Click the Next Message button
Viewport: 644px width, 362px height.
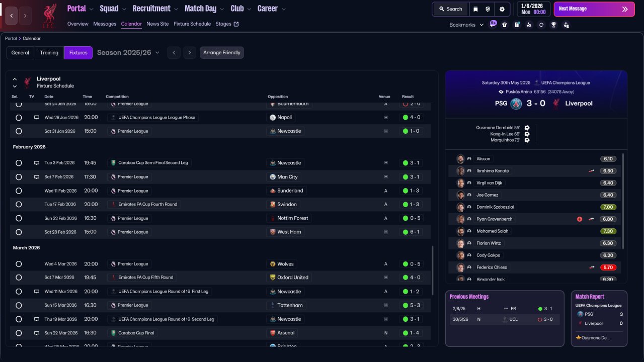pyautogui.click(x=594, y=9)
